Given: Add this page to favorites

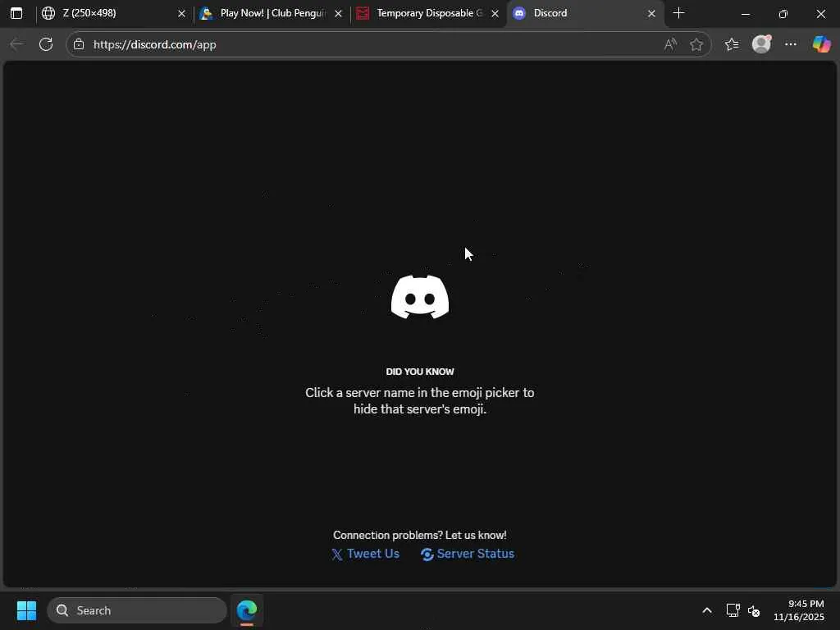Looking at the screenshot, I should point(696,44).
